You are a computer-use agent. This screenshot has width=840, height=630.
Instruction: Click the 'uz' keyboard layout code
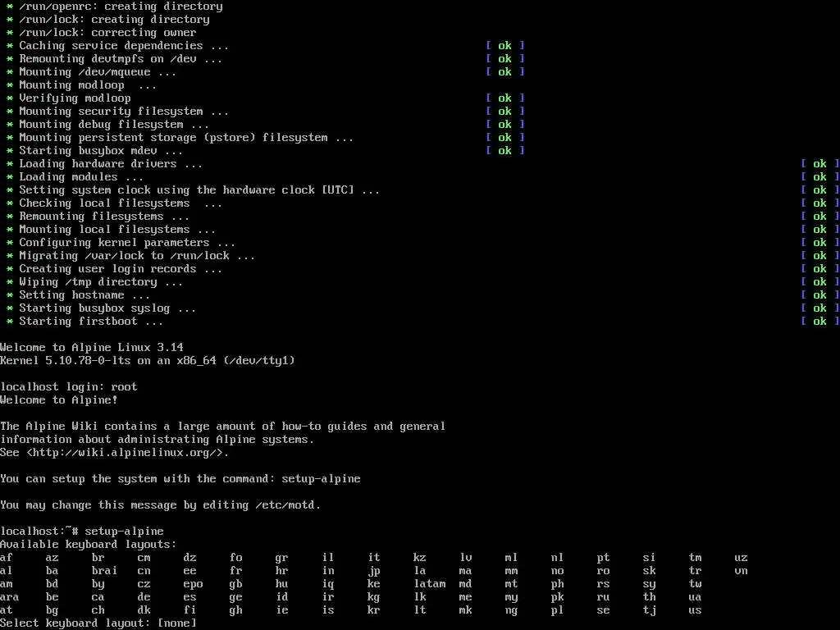pyautogui.click(x=741, y=558)
